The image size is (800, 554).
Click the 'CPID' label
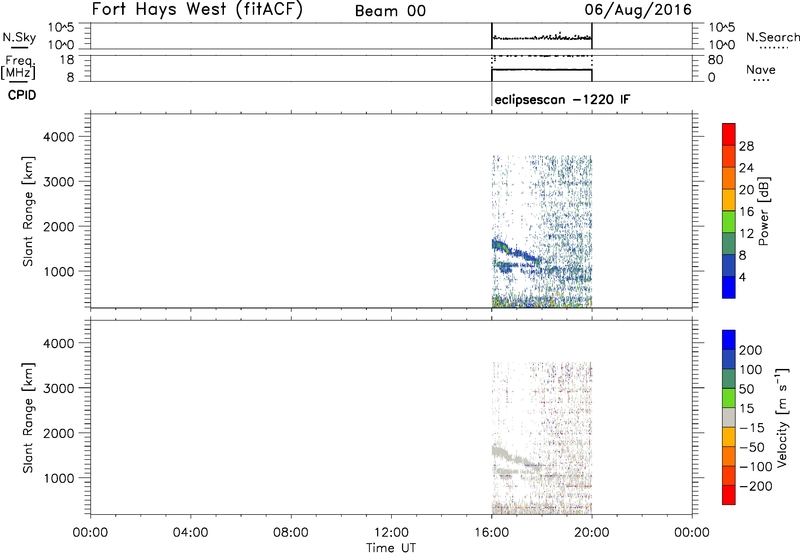[x=22, y=95]
